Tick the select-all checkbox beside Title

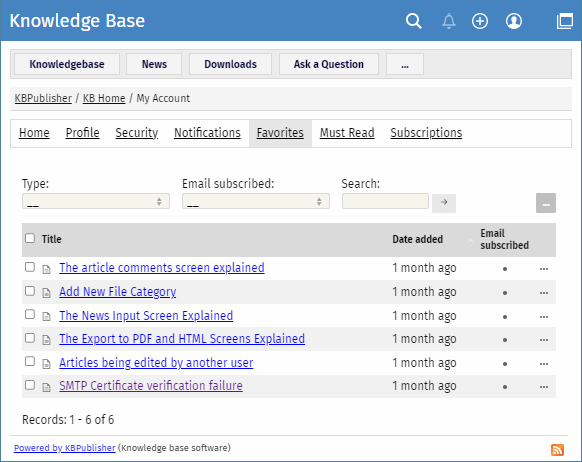(30, 238)
